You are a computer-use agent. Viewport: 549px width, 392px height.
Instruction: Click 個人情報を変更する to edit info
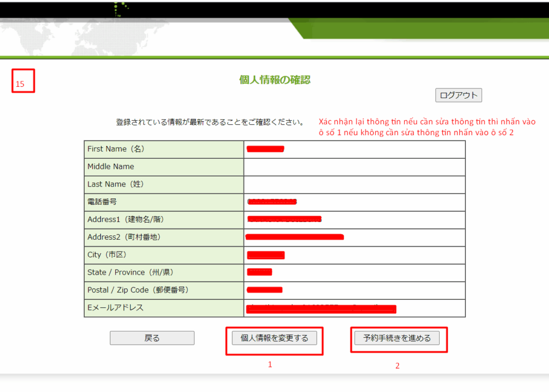[274, 338]
